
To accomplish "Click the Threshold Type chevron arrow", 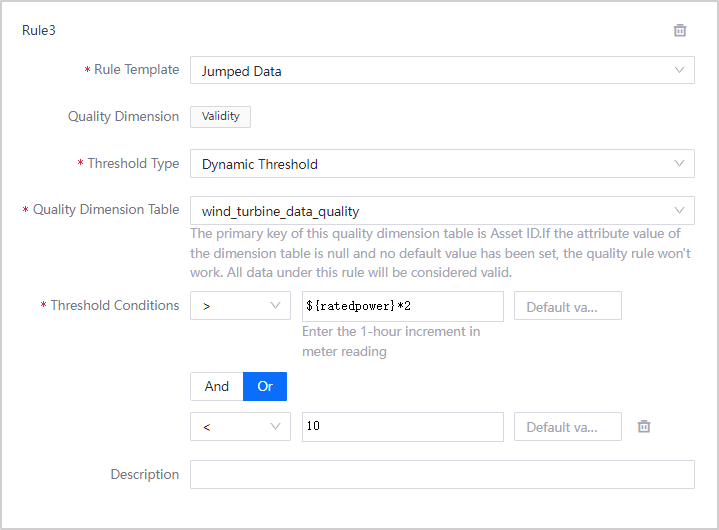I will click(679, 163).
